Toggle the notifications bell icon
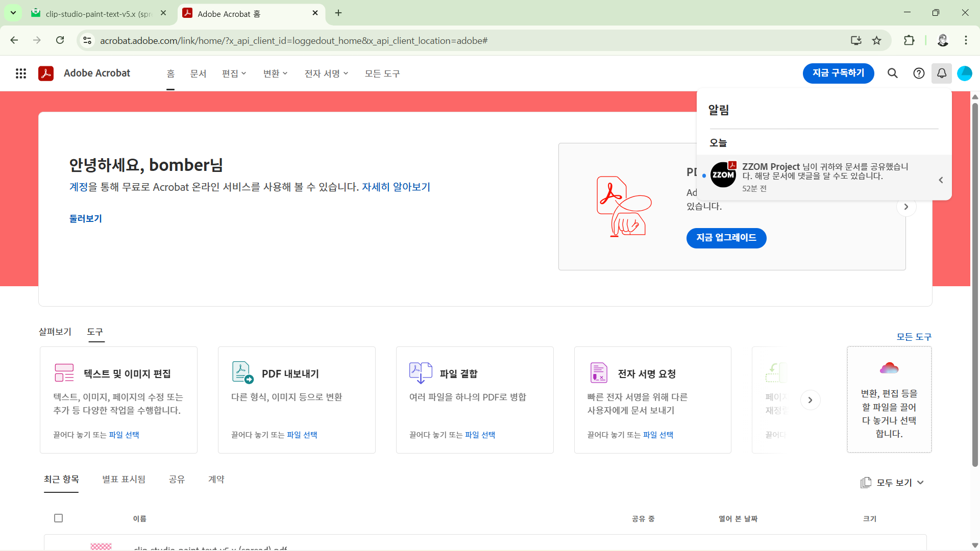Screen dimensions: 980x551 942,73
